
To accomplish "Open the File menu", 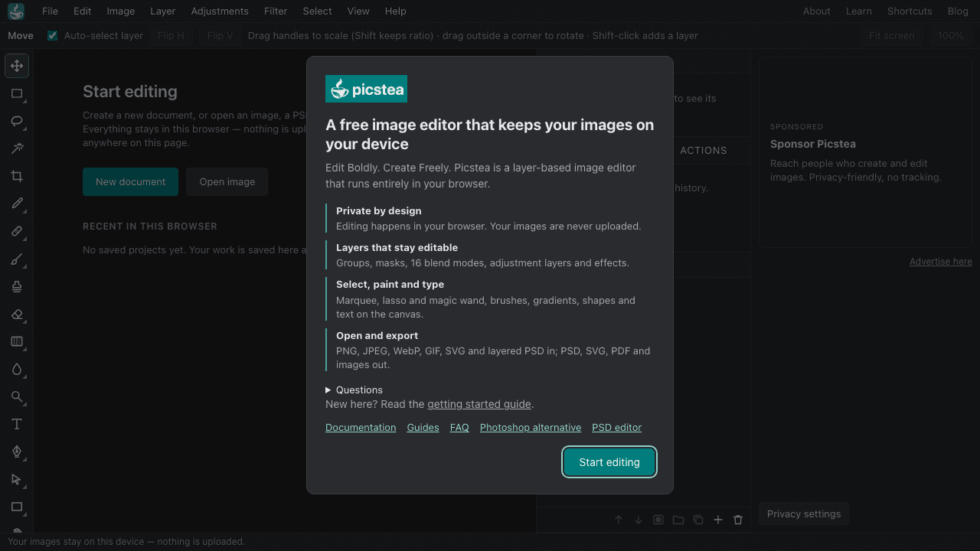I will (50, 11).
